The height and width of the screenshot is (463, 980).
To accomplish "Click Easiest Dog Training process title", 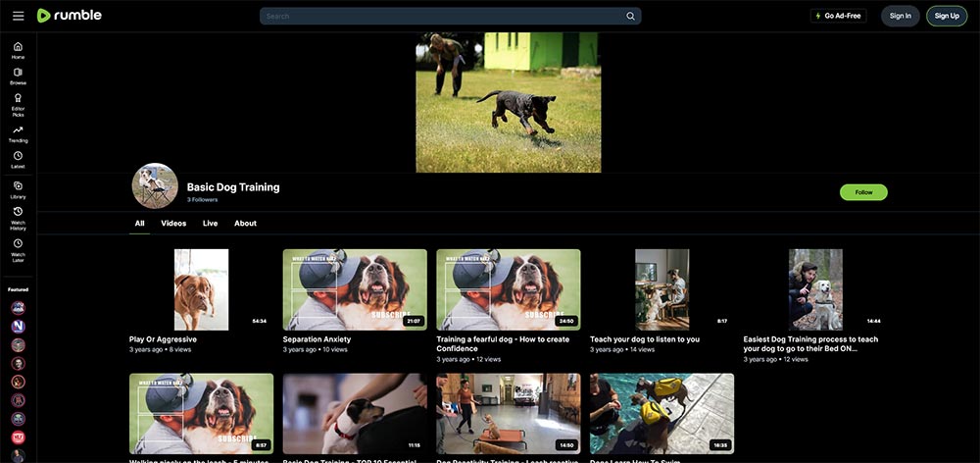I will click(810, 343).
